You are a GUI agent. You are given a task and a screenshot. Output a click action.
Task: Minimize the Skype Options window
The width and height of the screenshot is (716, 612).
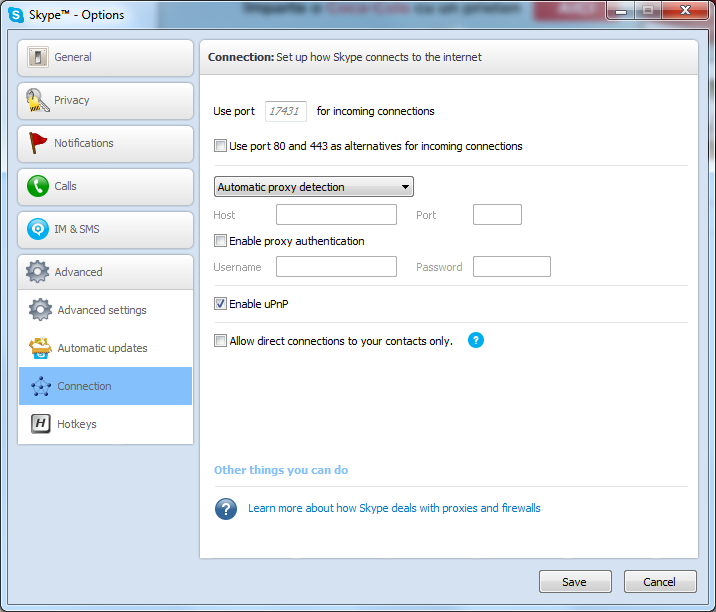[621, 10]
